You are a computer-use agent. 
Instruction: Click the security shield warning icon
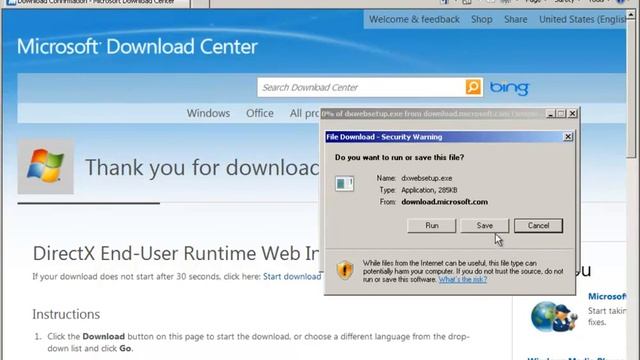pos(345,270)
